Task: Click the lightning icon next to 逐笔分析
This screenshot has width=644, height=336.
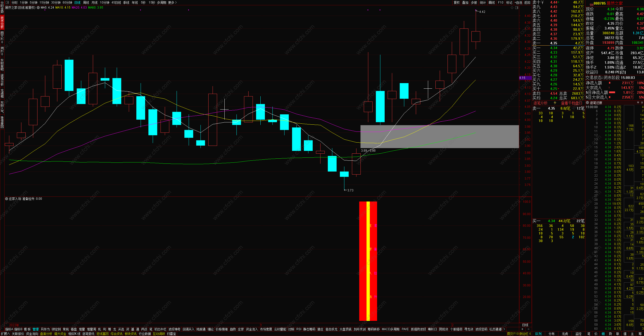Action: click(x=555, y=103)
